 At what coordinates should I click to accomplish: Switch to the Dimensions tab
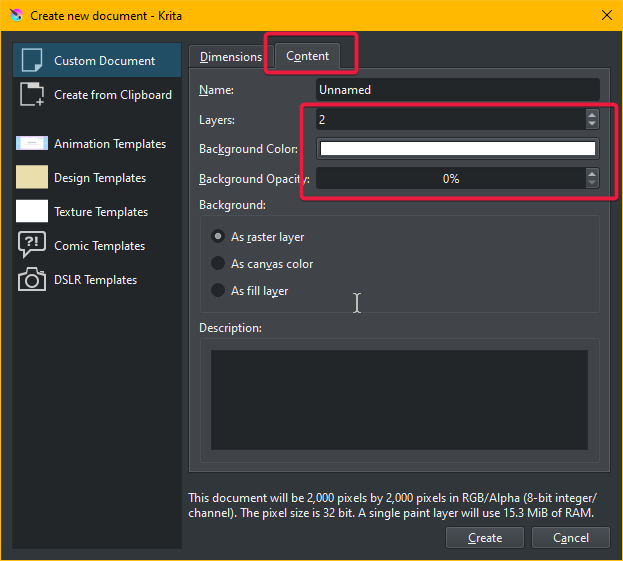coord(230,57)
